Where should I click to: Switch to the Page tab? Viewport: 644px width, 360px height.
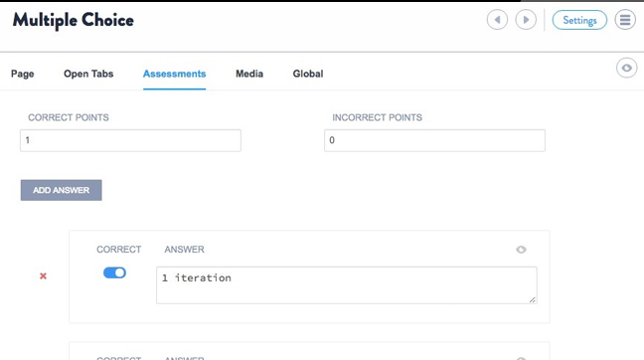tap(23, 74)
